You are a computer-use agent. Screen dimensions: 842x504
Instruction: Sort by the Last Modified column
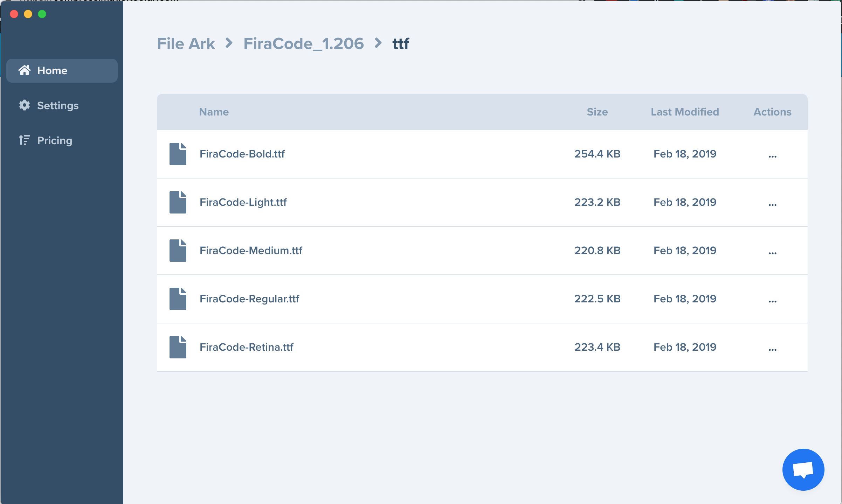tap(685, 112)
